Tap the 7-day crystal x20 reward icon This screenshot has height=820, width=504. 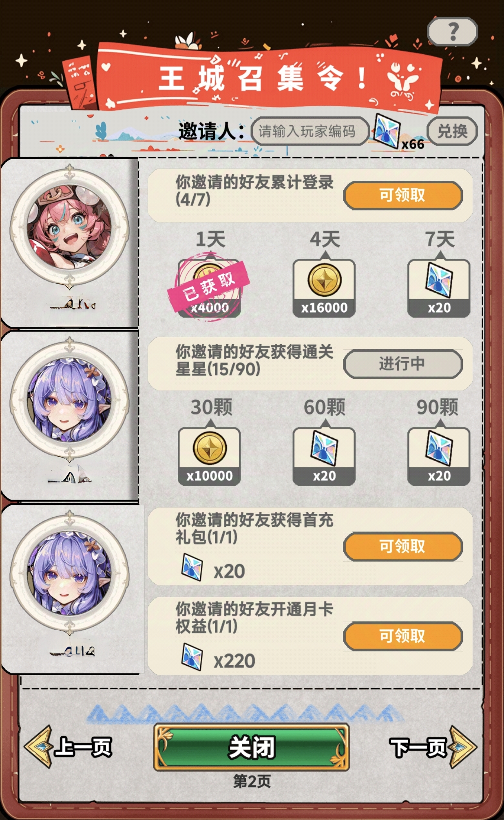point(439,288)
